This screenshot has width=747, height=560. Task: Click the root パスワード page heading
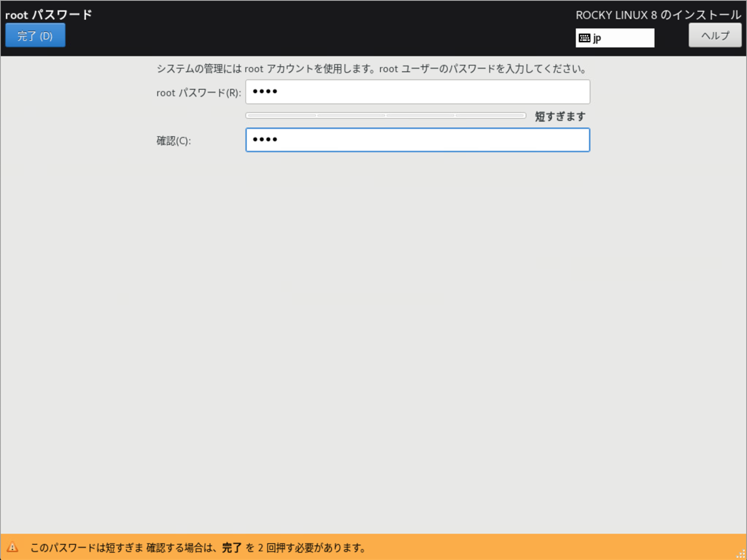tap(48, 15)
